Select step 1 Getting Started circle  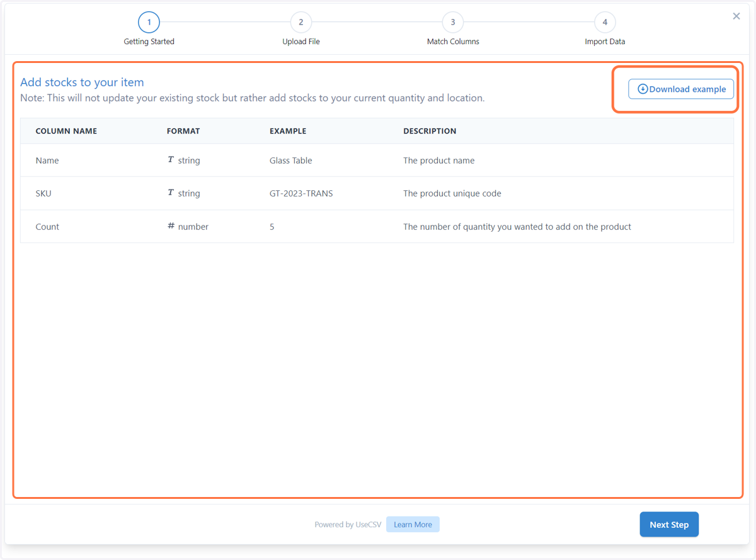[x=149, y=22]
